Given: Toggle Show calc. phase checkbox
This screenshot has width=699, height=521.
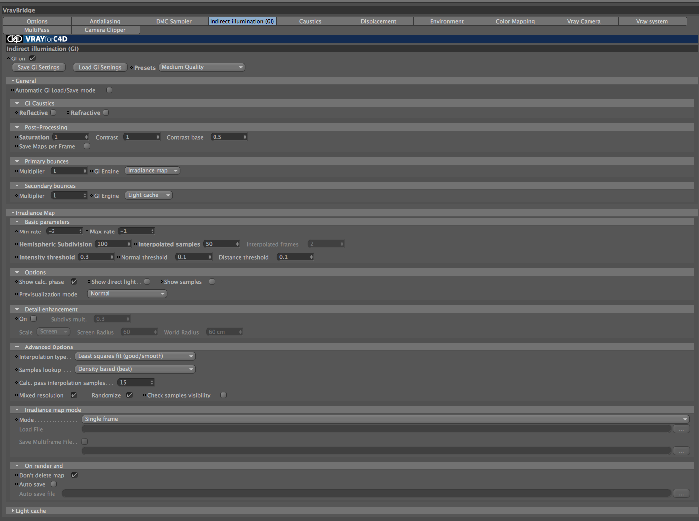Looking at the screenshot, I should click(74, 282).
